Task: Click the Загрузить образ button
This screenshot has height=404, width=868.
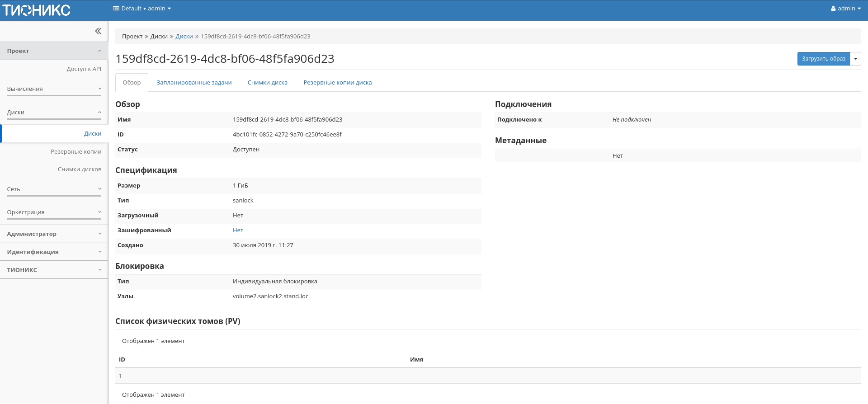Action: pos(823,59)
